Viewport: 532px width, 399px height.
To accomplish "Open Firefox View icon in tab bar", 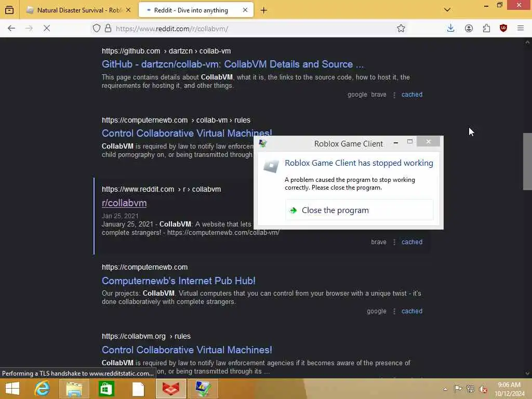I will click(9, 10).
